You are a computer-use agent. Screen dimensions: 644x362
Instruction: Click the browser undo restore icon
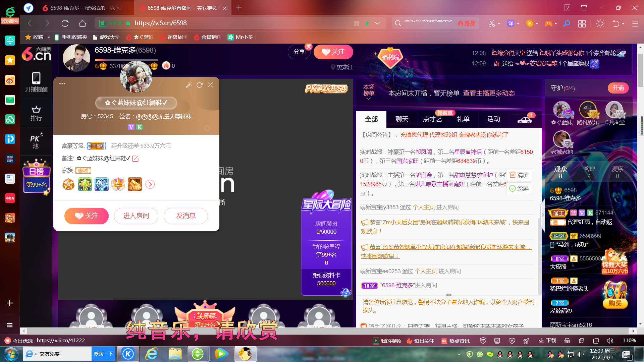click(616, 23)
